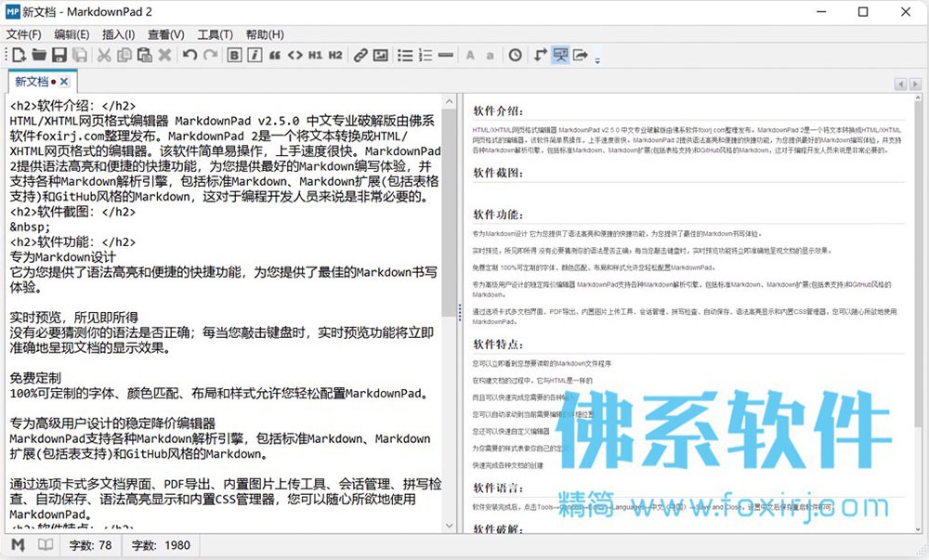Insert a blockquote with the quote icon
This screenshot has width=929, height=560.
(275, 55)
